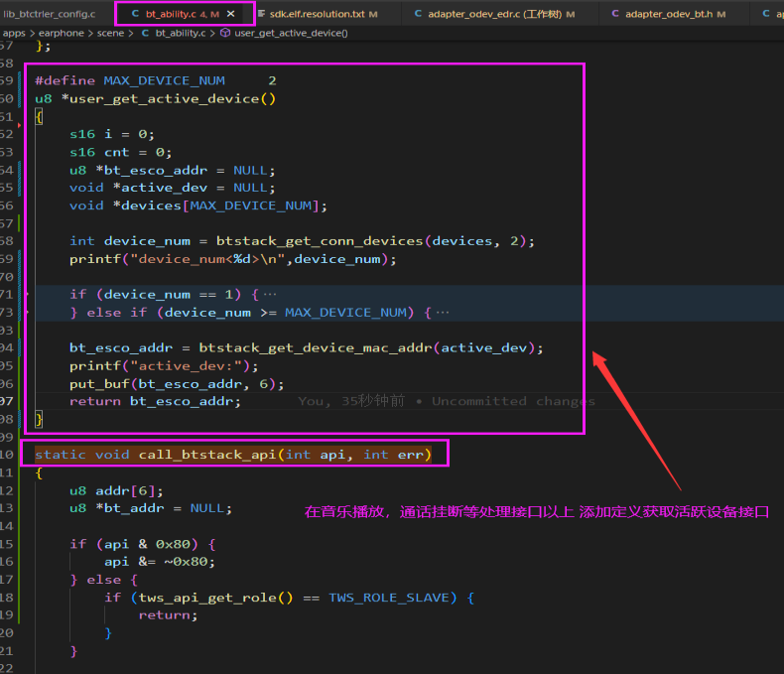Screen dimensions: 784x674
Task: Open the adapter_odev_bt.h tab
Action: [675, 14]
